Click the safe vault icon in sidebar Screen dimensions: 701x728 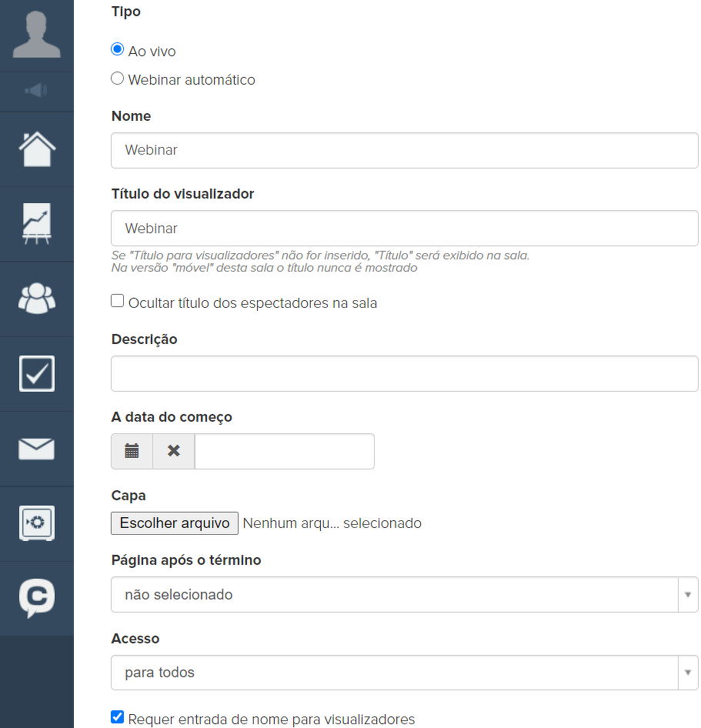pos(36,523)
